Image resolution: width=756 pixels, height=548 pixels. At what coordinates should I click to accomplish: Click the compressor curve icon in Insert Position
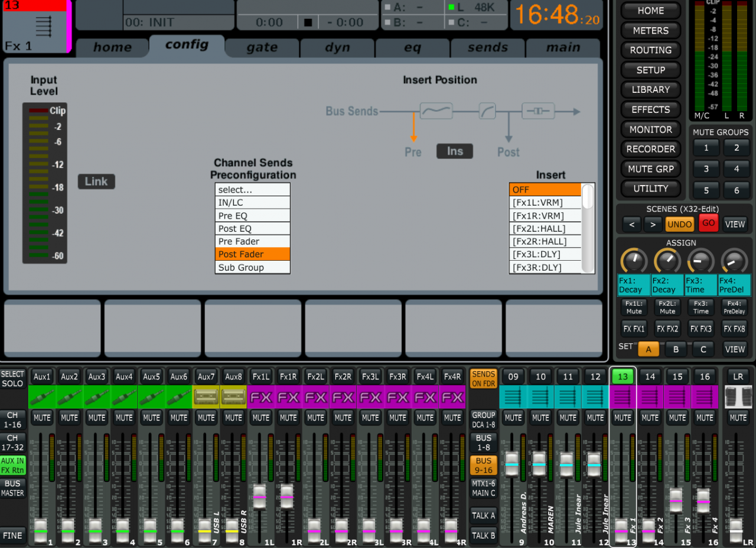point(487,111)
